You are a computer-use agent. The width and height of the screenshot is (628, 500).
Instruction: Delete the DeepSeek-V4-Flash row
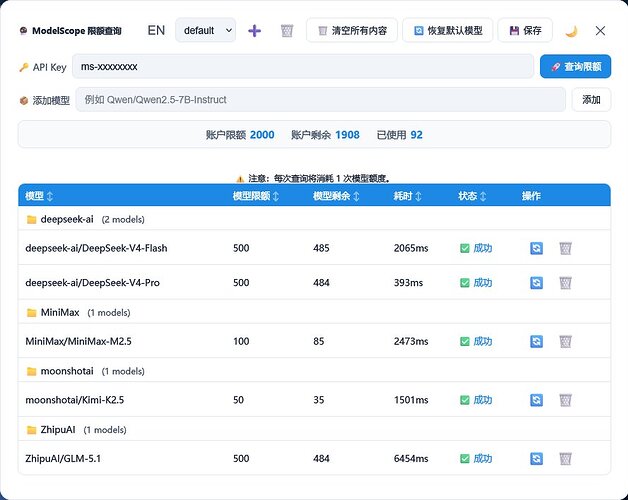[x=565, y=248]
